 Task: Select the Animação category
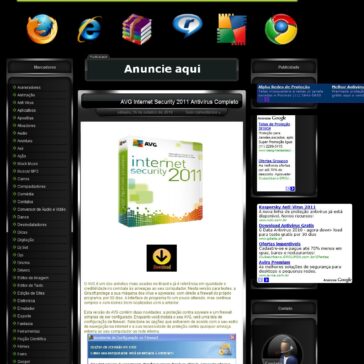pos(26,95)
